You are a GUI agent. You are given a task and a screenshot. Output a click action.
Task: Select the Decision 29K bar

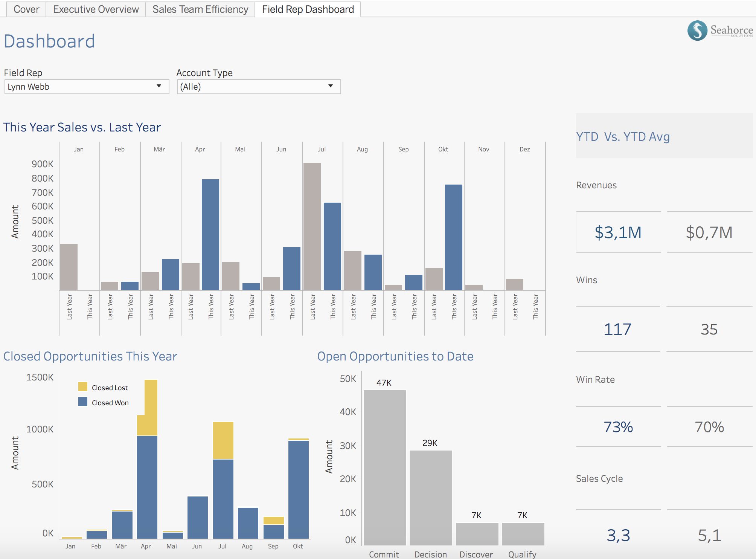tap(430, 497)
